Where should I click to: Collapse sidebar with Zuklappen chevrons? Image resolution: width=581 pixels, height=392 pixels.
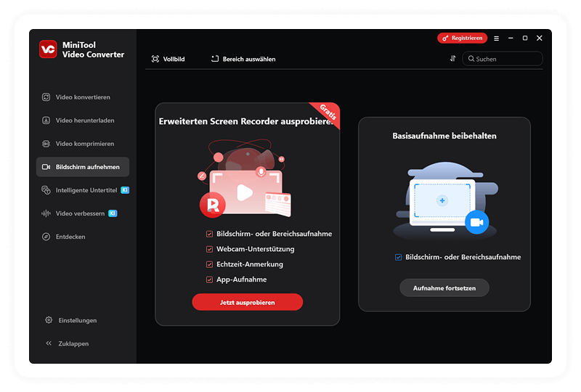[x=49, y=343]
